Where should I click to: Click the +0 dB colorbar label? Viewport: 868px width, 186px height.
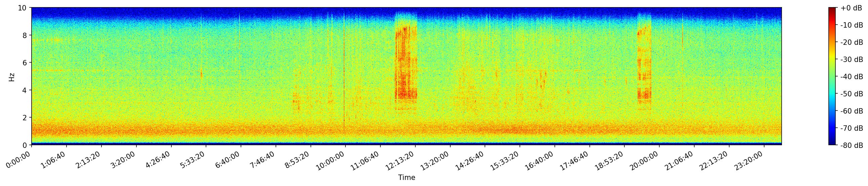(x=851, y=8)
